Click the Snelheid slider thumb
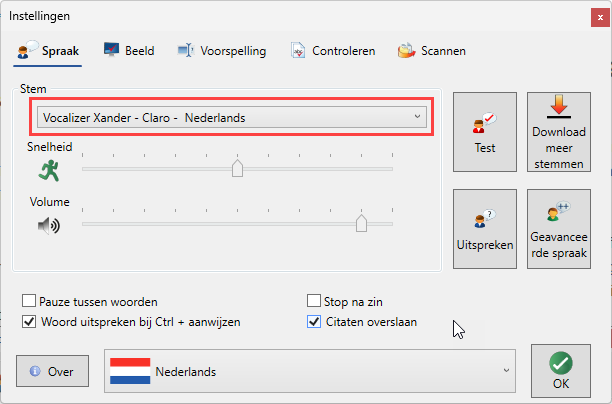This screenshot has width=612, height=404. point(237,168)
